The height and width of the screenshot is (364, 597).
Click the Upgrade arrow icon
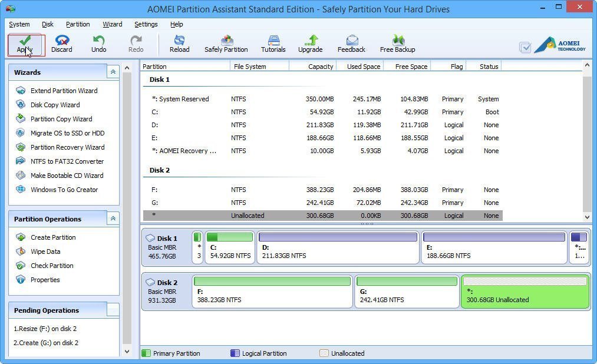(x=311, y=40)
